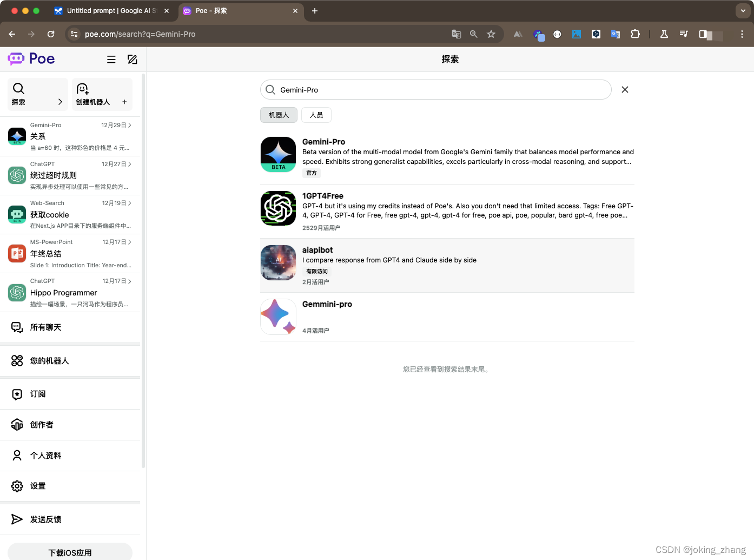Click Download iOS app (下载iOS应用) button

click(70, 552)
